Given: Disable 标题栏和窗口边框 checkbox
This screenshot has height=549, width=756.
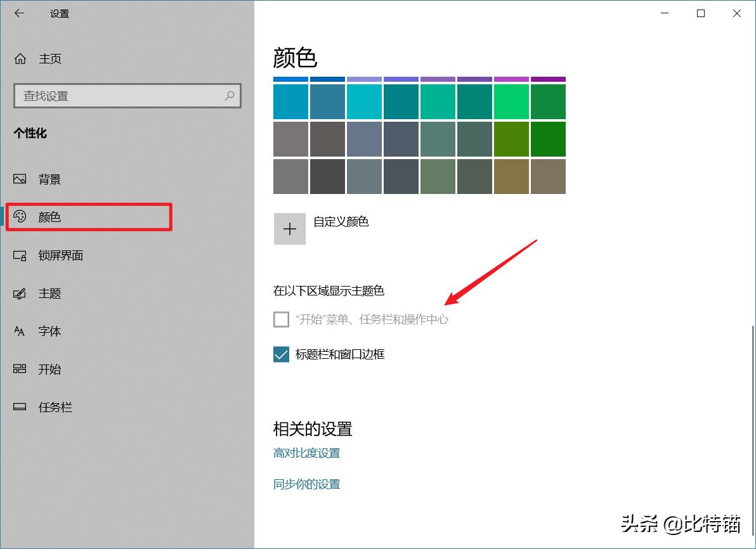Looking at the screenshot, I should click(x=280, y=354).
